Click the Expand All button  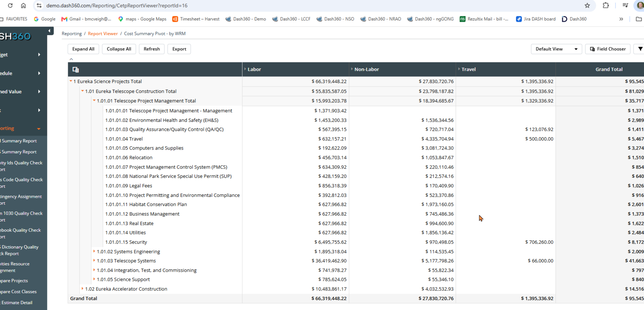[83, 49]
